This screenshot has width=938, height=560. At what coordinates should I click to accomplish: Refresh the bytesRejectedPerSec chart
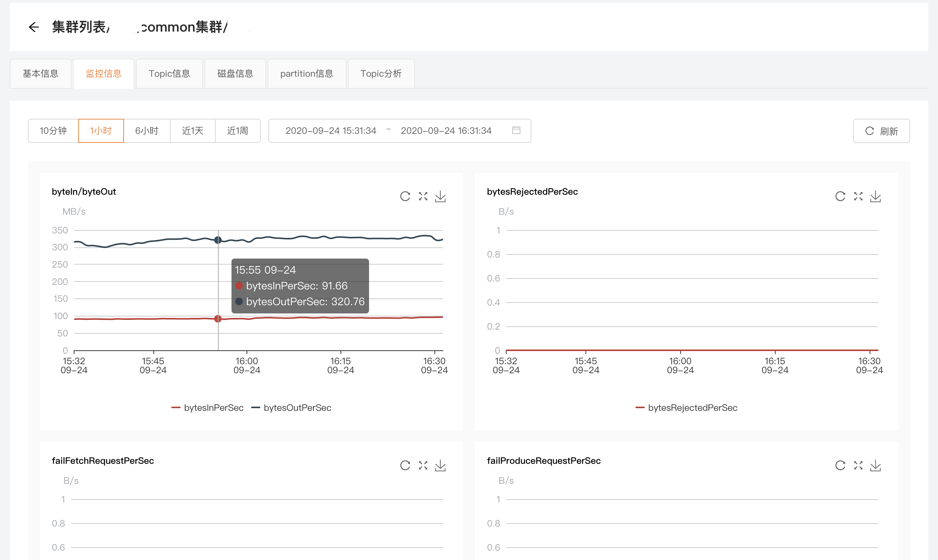[840, 196]
